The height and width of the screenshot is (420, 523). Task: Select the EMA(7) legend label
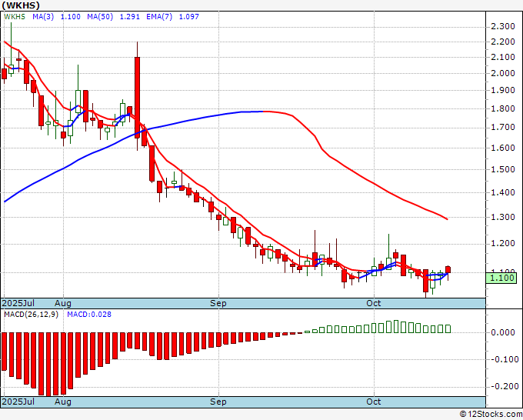(x=159, y=16)
